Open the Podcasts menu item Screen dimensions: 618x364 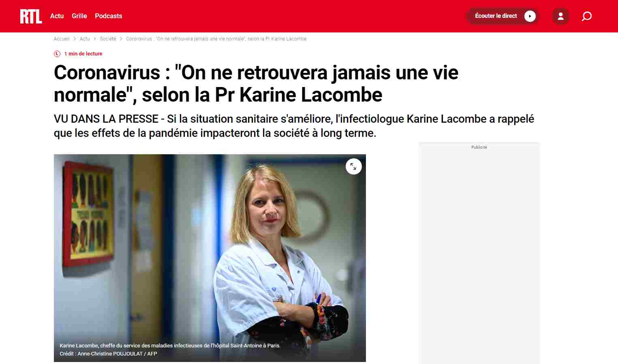tap(108, 16)
